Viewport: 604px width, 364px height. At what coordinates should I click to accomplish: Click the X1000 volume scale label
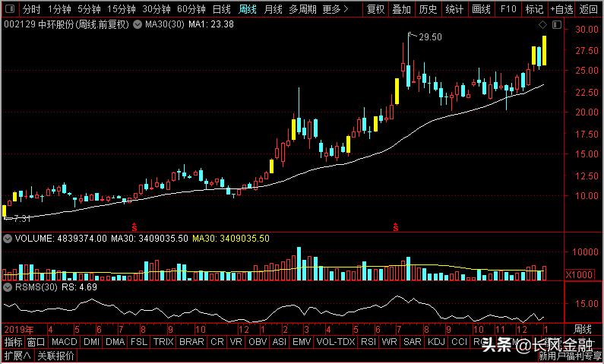point(579,274)
